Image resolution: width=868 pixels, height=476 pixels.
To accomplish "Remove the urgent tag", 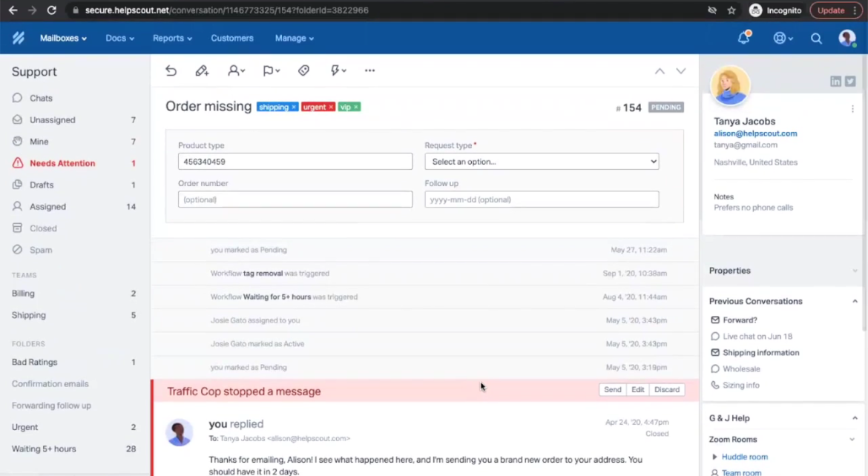I will click(331, 107).
